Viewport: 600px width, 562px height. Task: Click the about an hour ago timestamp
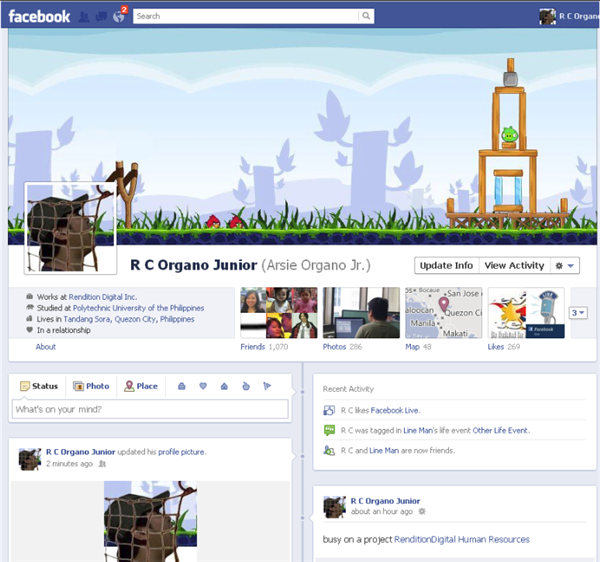click(382, 512)
